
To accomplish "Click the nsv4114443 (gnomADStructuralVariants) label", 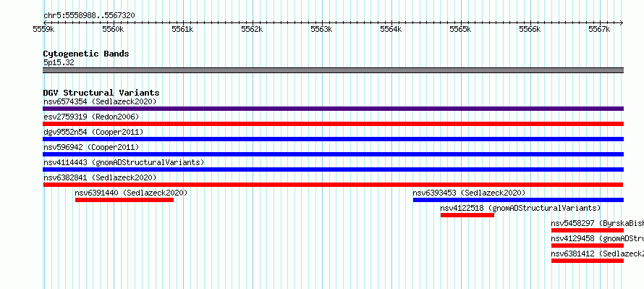I will 124,162.
